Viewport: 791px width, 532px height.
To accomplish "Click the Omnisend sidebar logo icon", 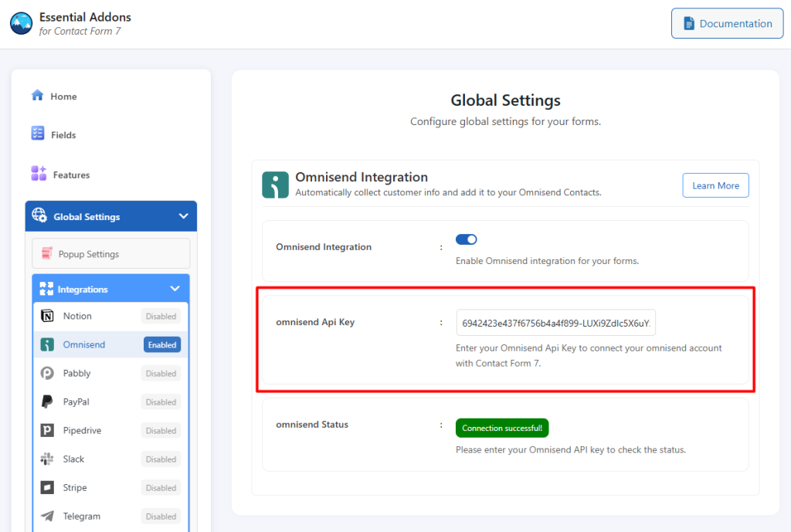I will (x=47, y=344).
